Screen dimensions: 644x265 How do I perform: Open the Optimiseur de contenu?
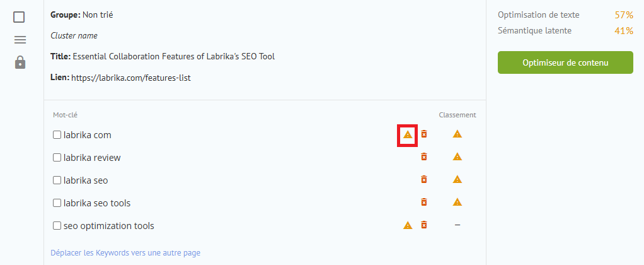[565, 62]
